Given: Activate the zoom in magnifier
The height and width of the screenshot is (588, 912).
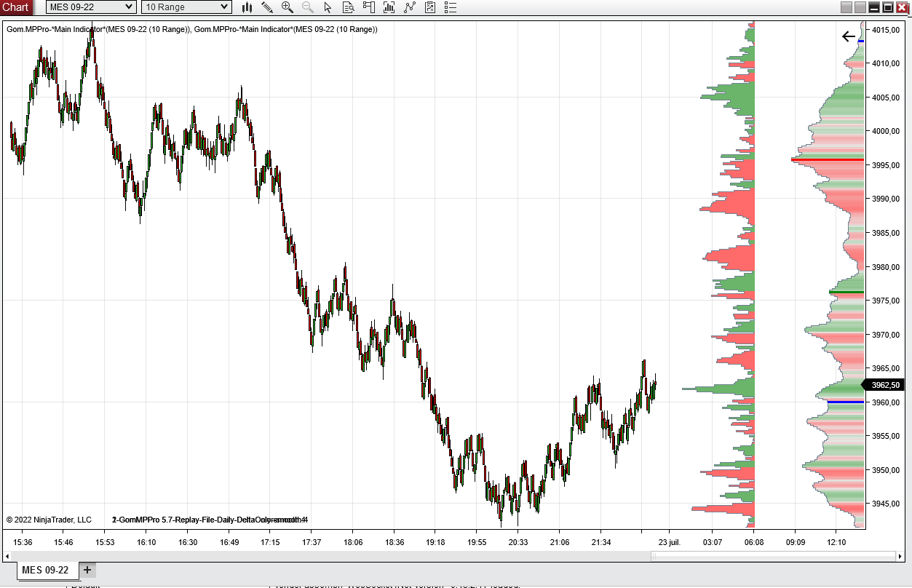Looking at the screenshot, I should pos(288,7).
